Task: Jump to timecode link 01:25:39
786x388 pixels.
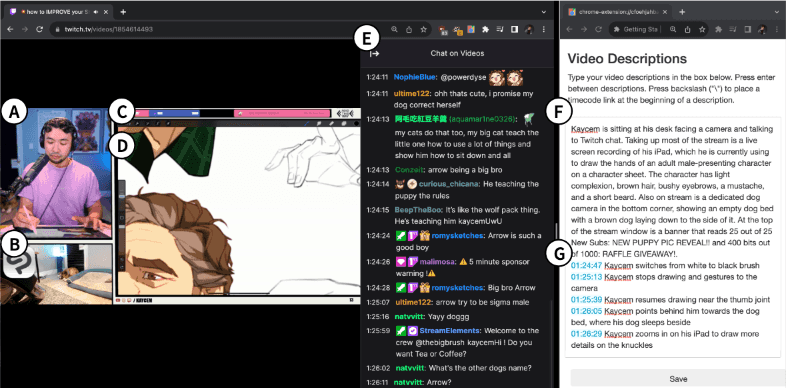Action: click(586, 299)
